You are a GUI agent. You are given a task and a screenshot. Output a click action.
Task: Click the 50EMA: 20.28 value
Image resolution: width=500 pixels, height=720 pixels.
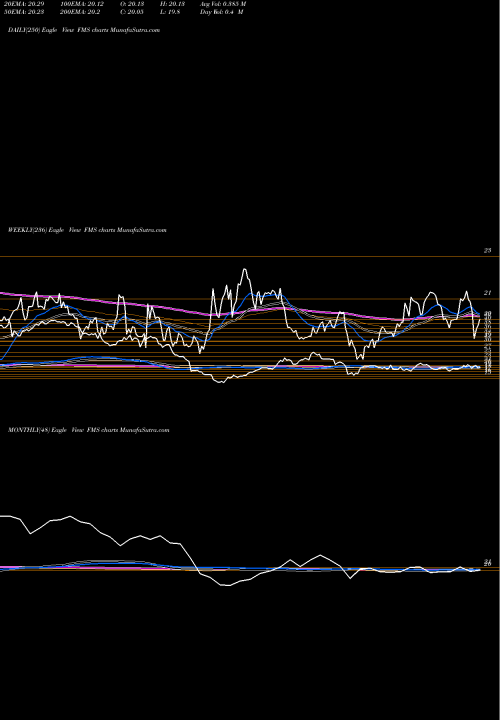[x=22, y=12]
